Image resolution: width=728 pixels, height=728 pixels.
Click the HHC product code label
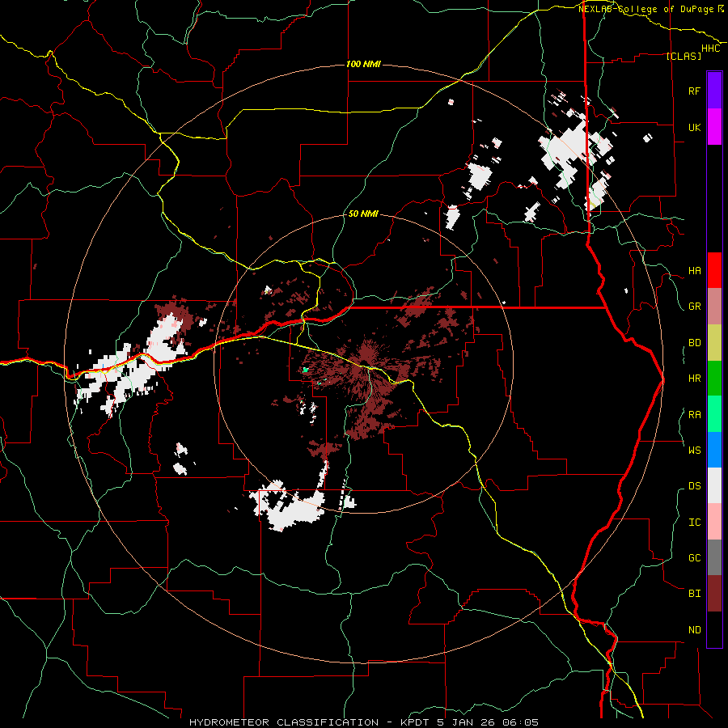[711, 49]
